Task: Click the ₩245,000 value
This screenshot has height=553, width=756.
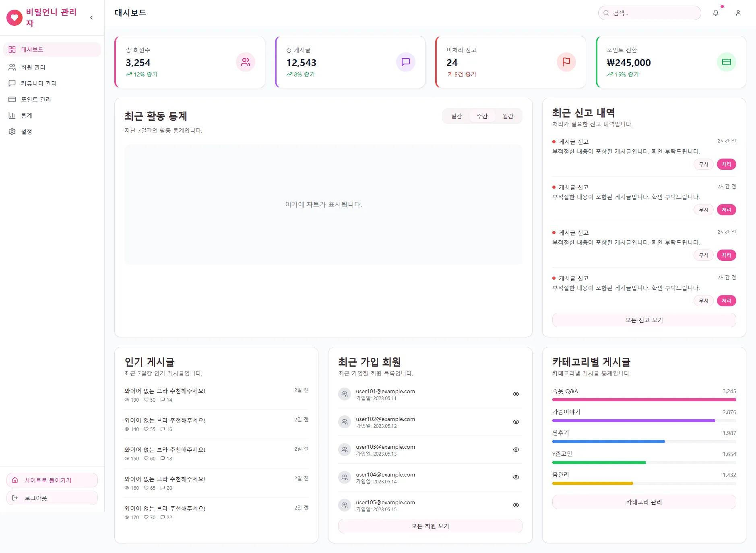Action: pyautogui.click(x=629, y=63)
